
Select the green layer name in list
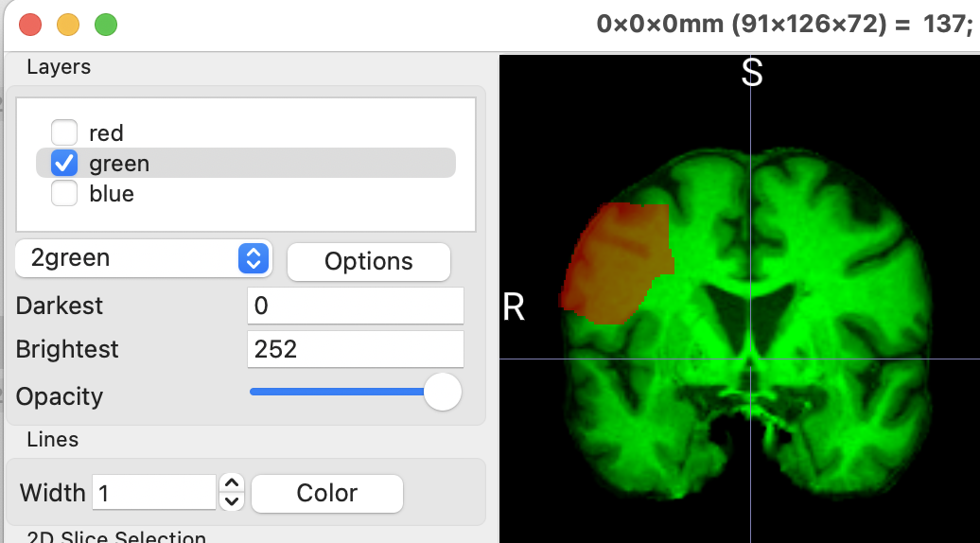[x=119, y=164]
